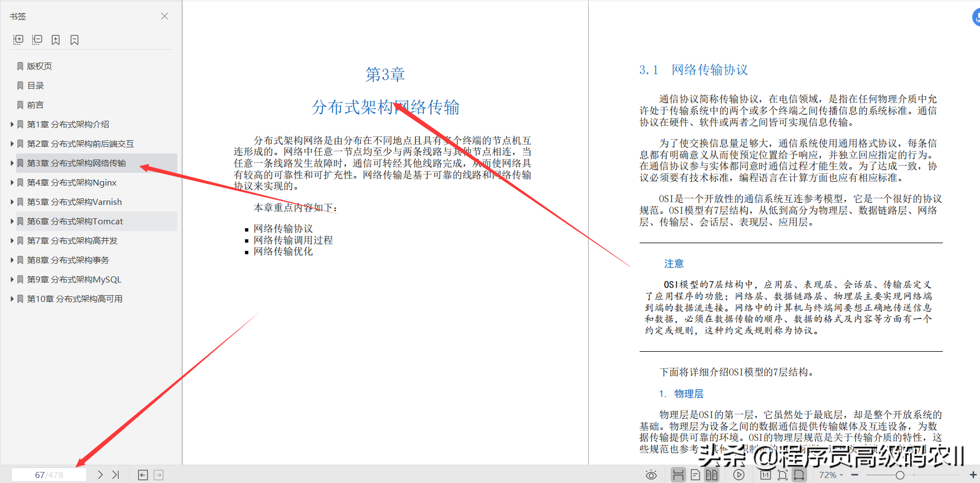Click the 1. 物理层 subheading
Image resolution: width=980 pixels, height=483 pixels.
pos(681,394)
